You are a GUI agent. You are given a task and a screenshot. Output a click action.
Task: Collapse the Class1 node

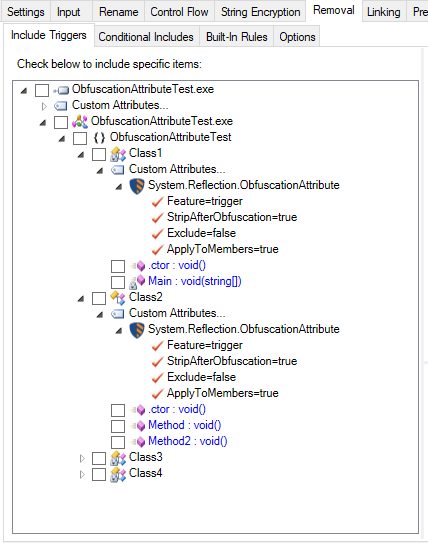[81, 154]
